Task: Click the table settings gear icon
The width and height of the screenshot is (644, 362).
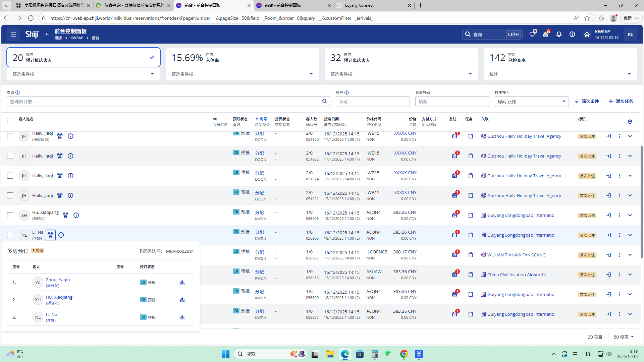Action: (x=630, y=122)
